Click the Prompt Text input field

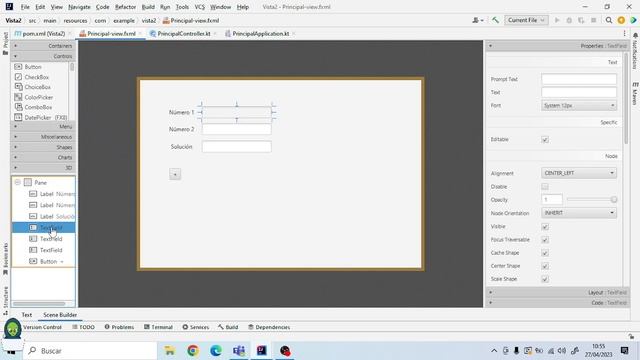click(579, 79)
